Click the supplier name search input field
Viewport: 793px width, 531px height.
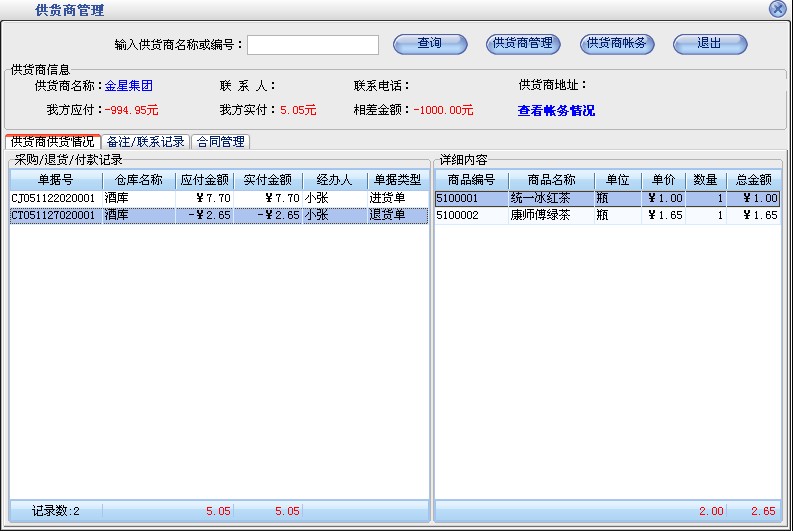point(313,45)
